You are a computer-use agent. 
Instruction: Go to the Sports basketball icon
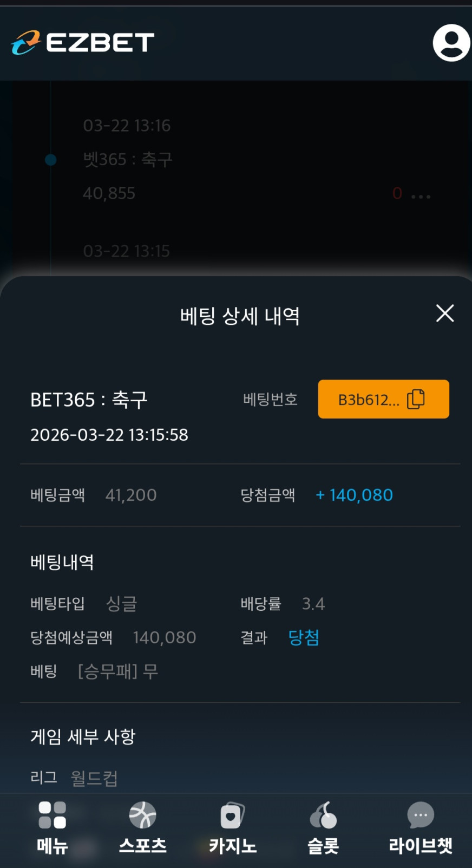(x=142, y=815)
